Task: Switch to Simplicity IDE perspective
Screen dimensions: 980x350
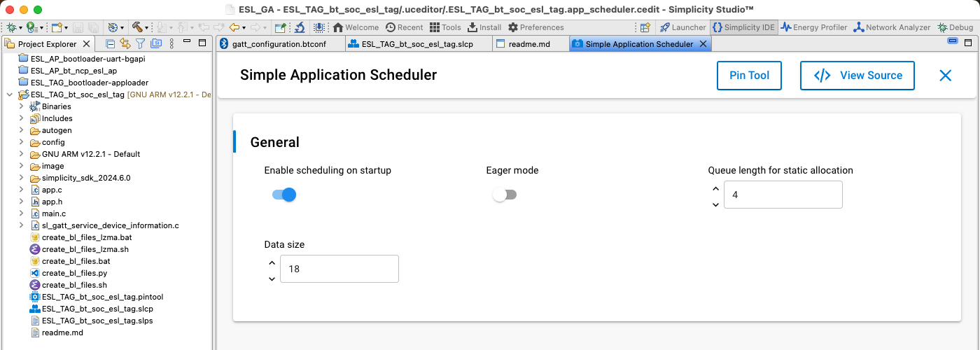Action: [x=743, y=27]
